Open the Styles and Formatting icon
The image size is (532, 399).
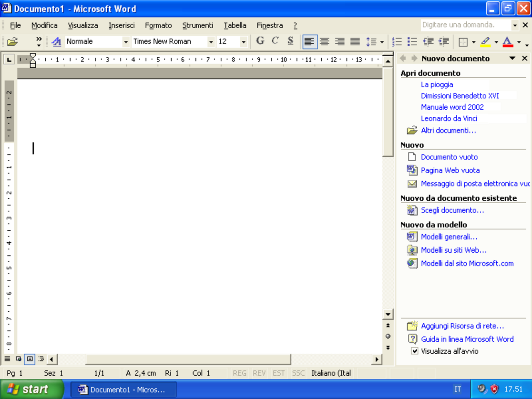57,42
